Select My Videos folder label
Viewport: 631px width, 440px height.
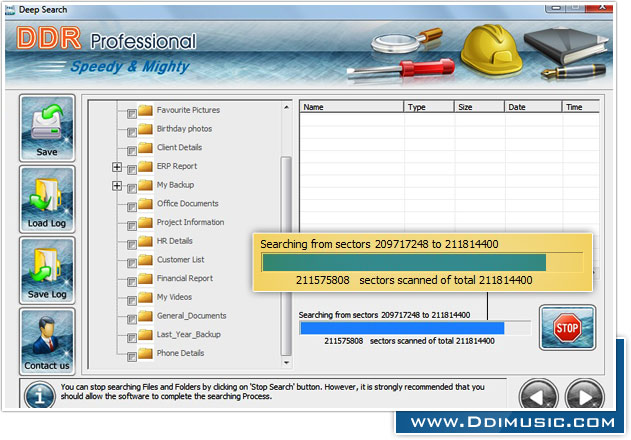[174, 297]
